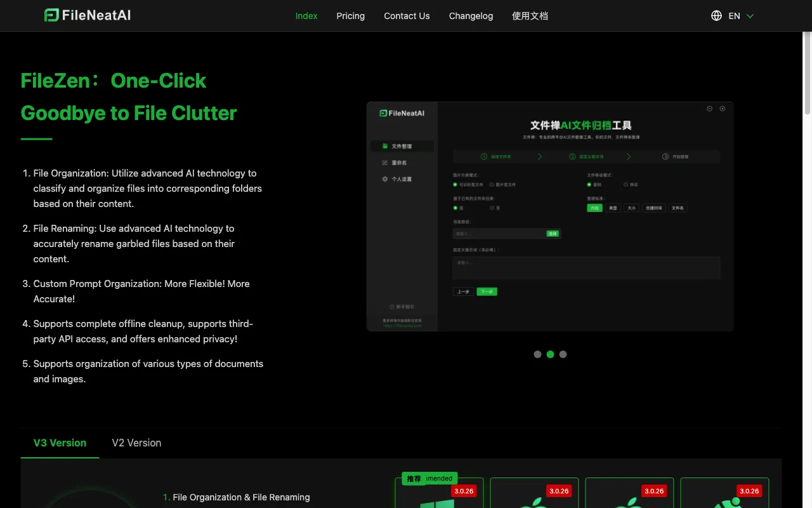
Task: Click the "File Organization: Utilize advanced AI" list item
Action: coord(148,189)
